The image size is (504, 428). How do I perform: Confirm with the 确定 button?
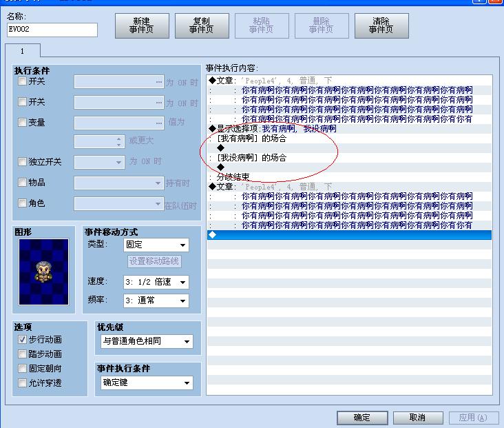click(x=362, y=418)
